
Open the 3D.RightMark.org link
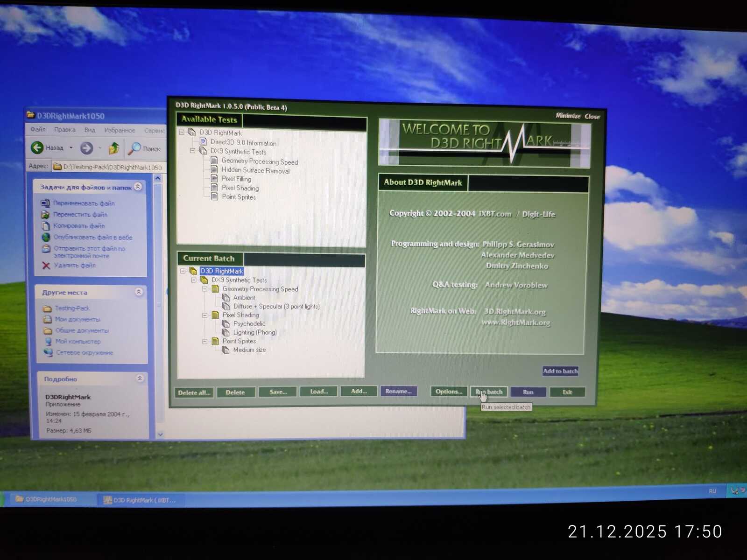point(515,311)
